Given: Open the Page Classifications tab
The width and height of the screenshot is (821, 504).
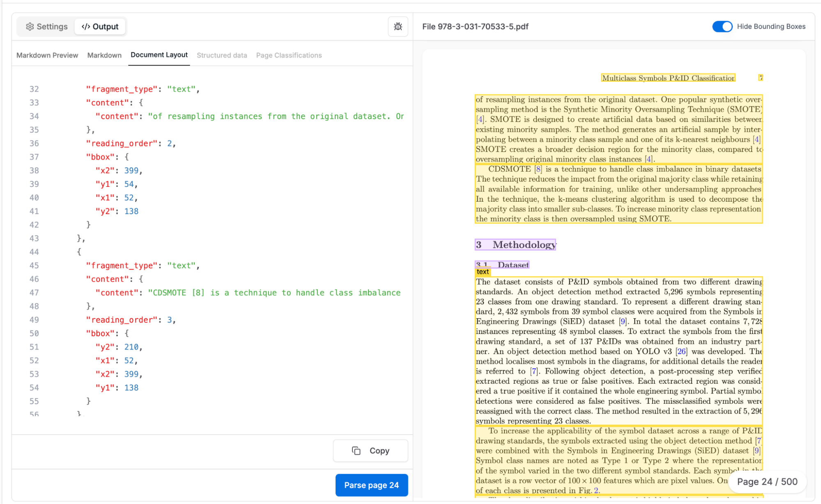Looking at the screenshot, I should click(289, 55).
